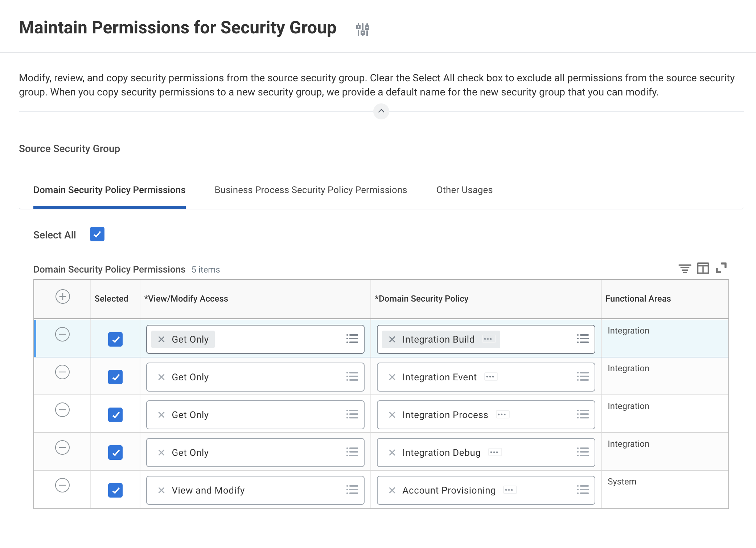The image size is (756, 548).
Task: Open related actions for Integration Debug
Action: click(494, 452)
